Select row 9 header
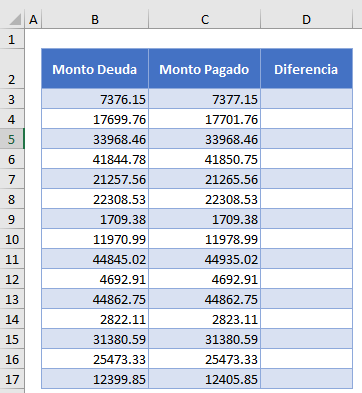This screenshot has width=362, height=393. (12, 219)
